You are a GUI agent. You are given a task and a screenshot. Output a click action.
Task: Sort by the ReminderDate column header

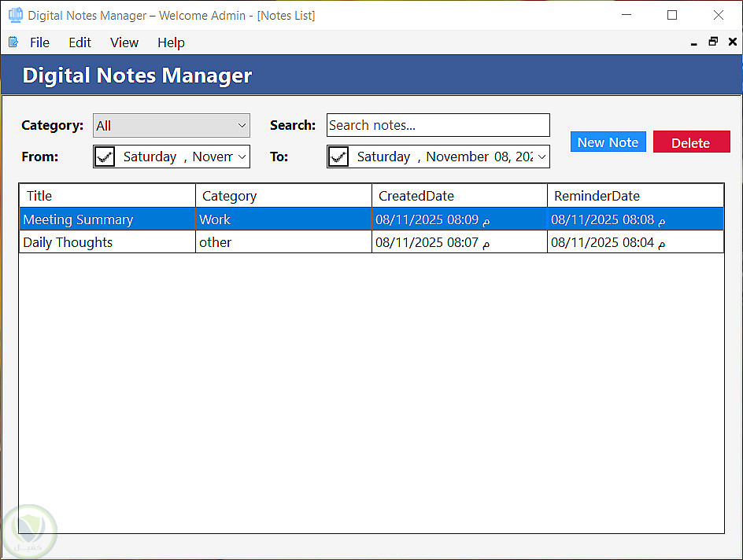(x=635, y=196)
